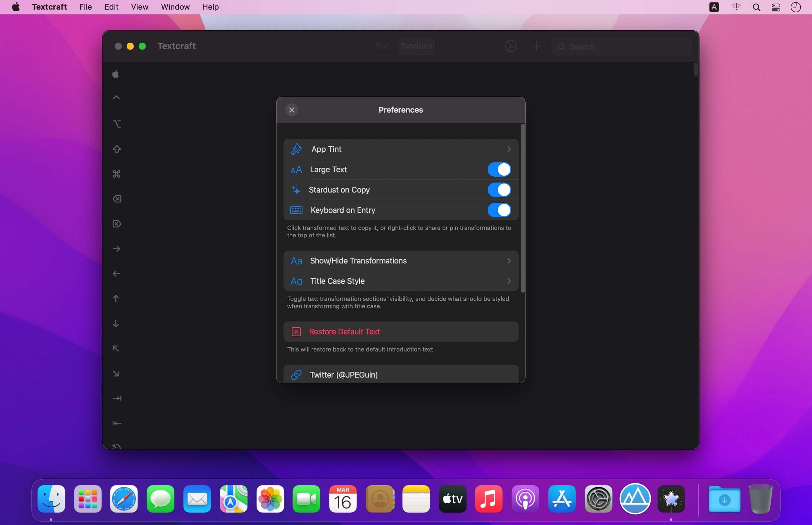Image resolution: width=812 pixels, height=525 pixels.
Task: Open the Edit menu
Action: click(x=111, y=7)
